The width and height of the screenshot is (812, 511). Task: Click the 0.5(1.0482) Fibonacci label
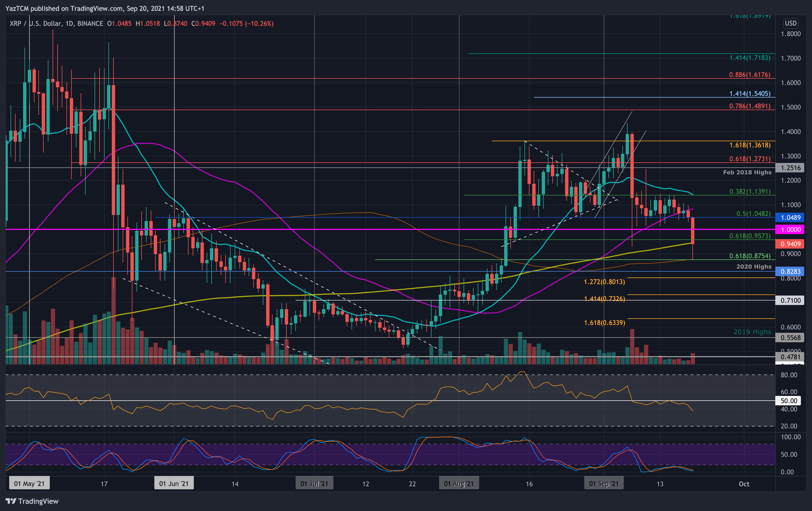[753, 214]
